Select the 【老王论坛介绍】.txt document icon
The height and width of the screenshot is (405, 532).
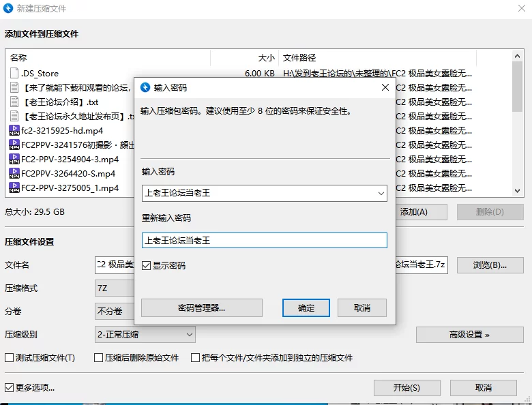click(14, 102)
